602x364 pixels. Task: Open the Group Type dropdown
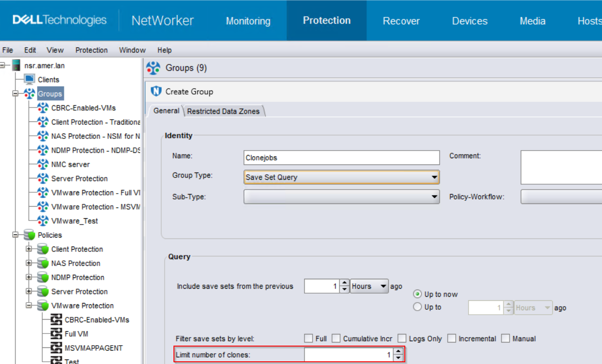pos(342,177)
